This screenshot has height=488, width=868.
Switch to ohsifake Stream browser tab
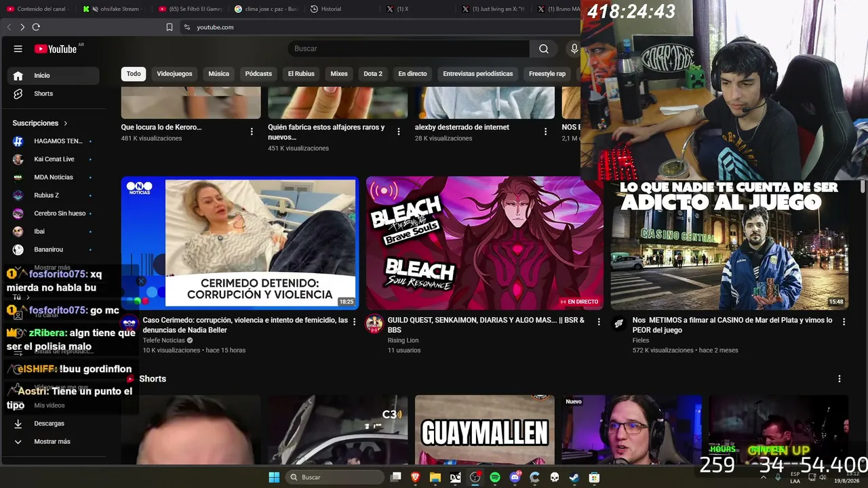(x=114, y=9)
